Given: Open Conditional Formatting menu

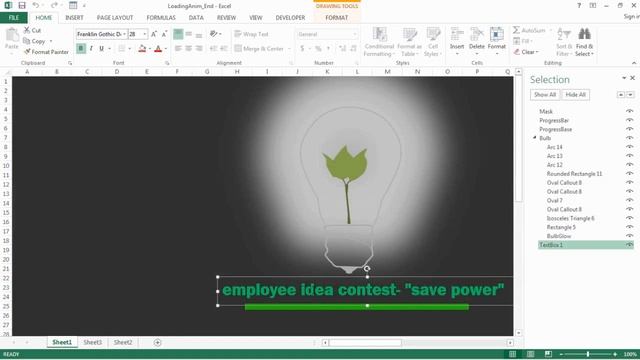Looking at the screenshot, I should [379, 42].
